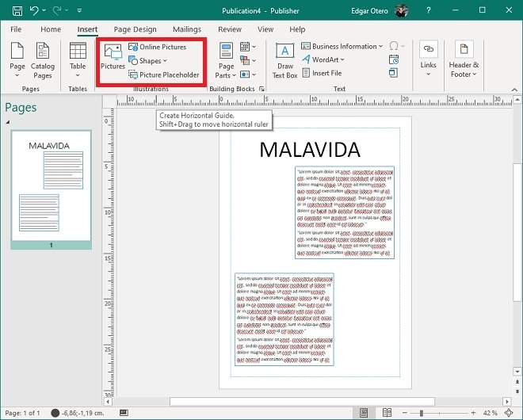The image size is (523, 420).
Task: Click the Redo arrow icon
Action: click(x=57, y=10)
